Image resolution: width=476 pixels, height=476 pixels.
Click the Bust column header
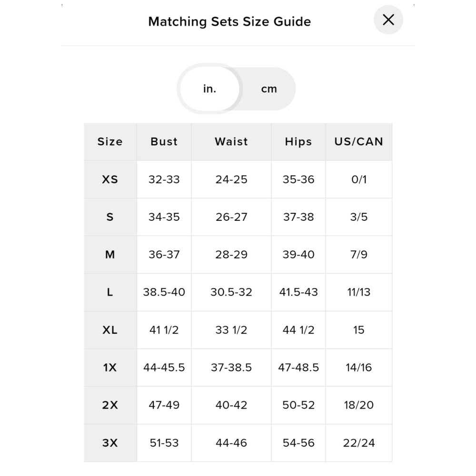pyautogui.click(x=164, y=142)
